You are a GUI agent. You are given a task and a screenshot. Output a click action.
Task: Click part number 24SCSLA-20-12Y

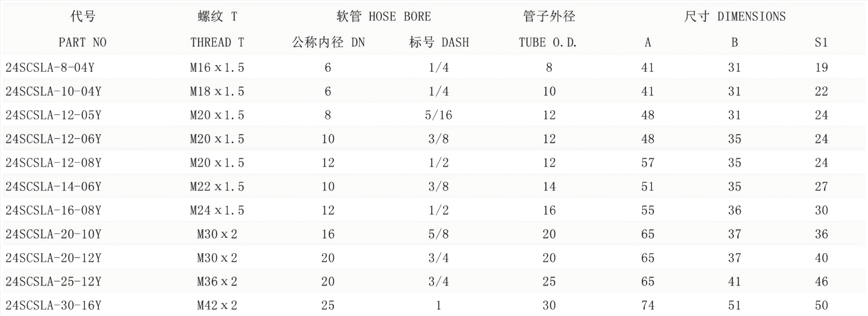[54, 258]
